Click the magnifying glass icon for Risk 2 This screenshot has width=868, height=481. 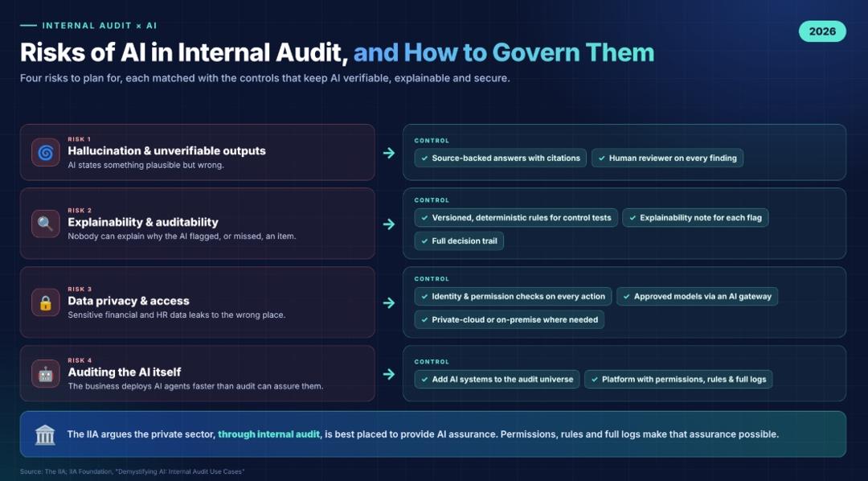(45, 224)
